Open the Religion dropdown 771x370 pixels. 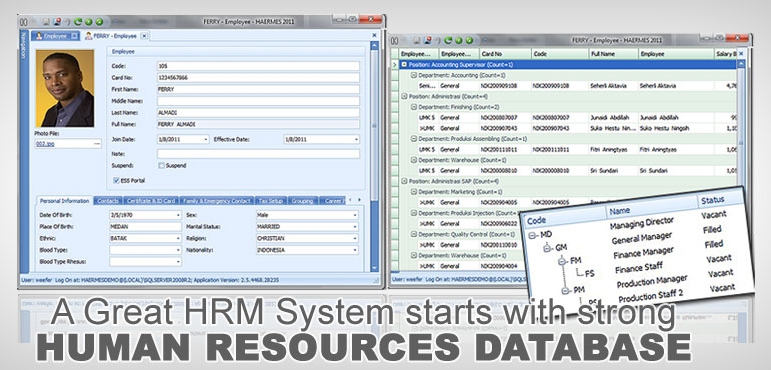point(355,239)
